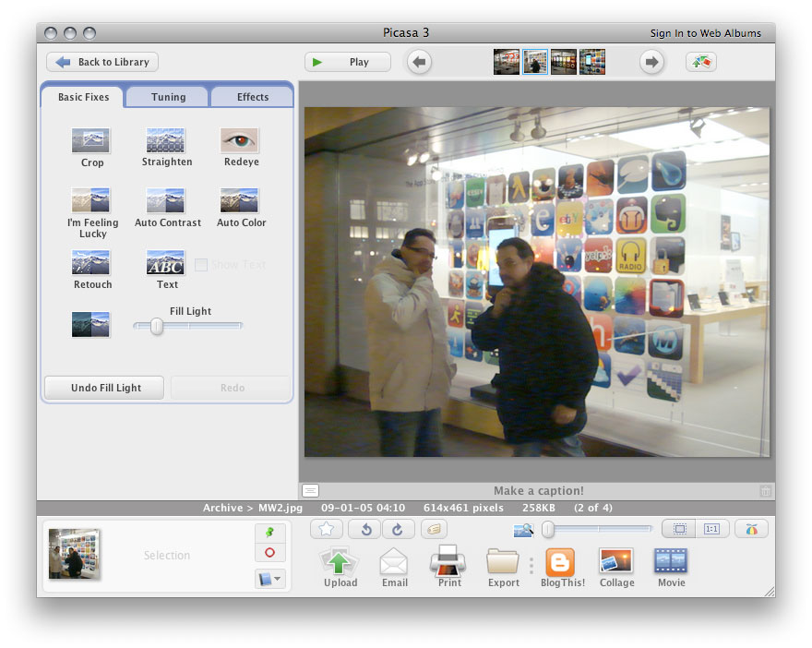Viewport: 812px width, 648px height.
Task: Create a Movie from selection
Action: click(671, 561)
